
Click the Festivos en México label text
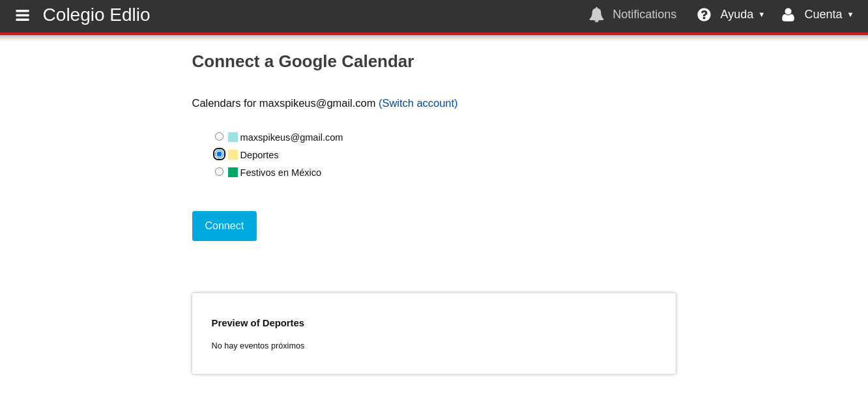(x=280, y=173)
